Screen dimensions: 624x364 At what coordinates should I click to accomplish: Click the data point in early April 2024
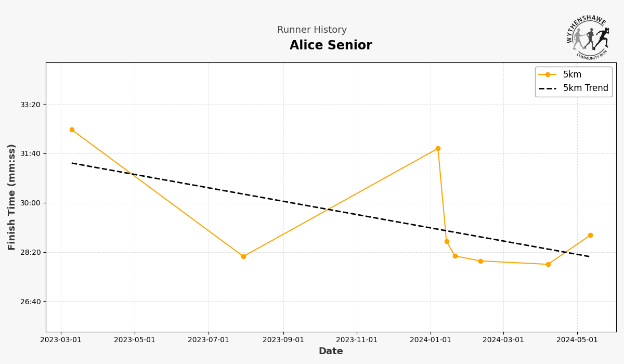coord(548,265)
